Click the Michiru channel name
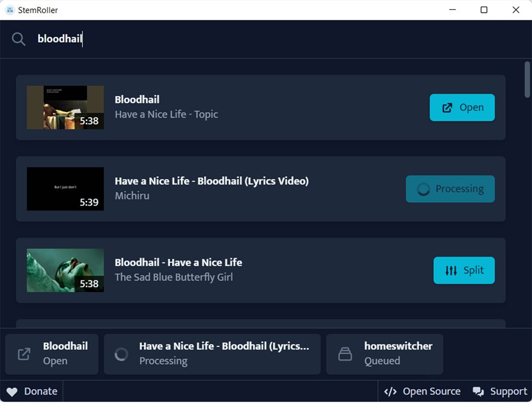The image size is (532, 418). click(132, 196)
